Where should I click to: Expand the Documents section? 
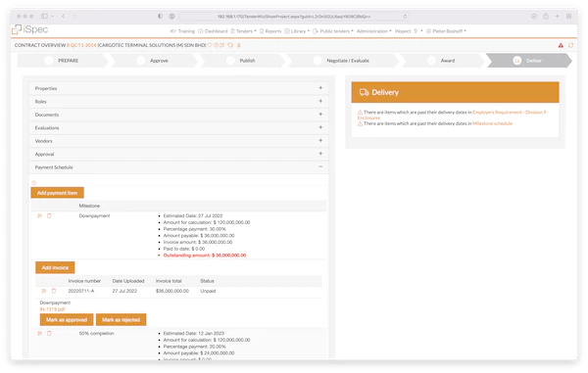pos(179,115)
